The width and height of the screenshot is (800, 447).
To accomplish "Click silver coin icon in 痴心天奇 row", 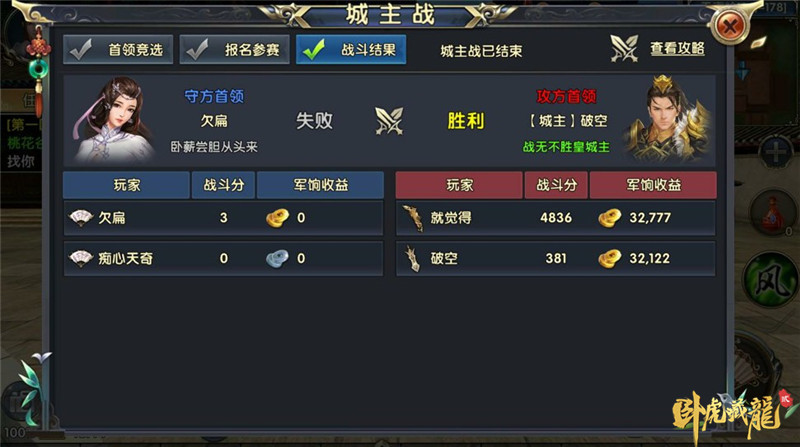I will point(277,259).
